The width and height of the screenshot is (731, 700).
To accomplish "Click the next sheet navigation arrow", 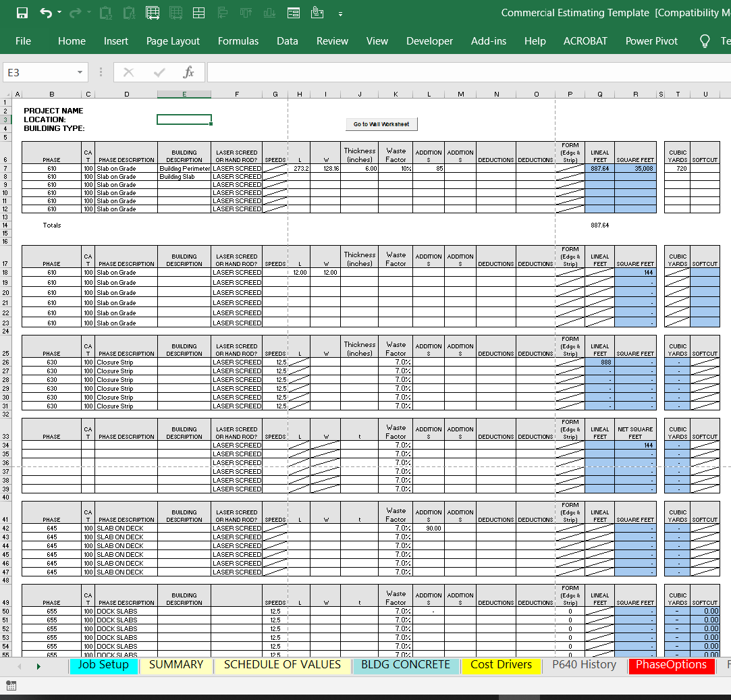I will click(38, 666).
